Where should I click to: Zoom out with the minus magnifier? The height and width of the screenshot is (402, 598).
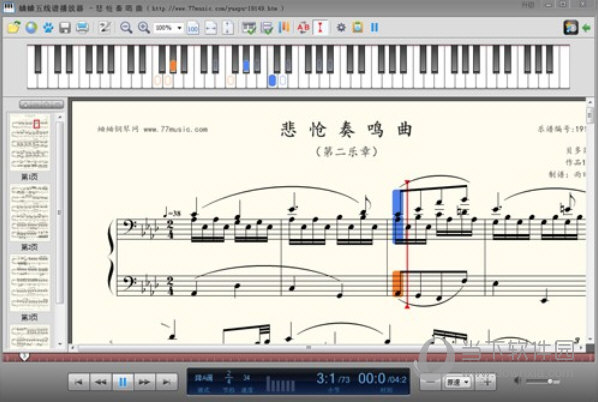[126, 27]
